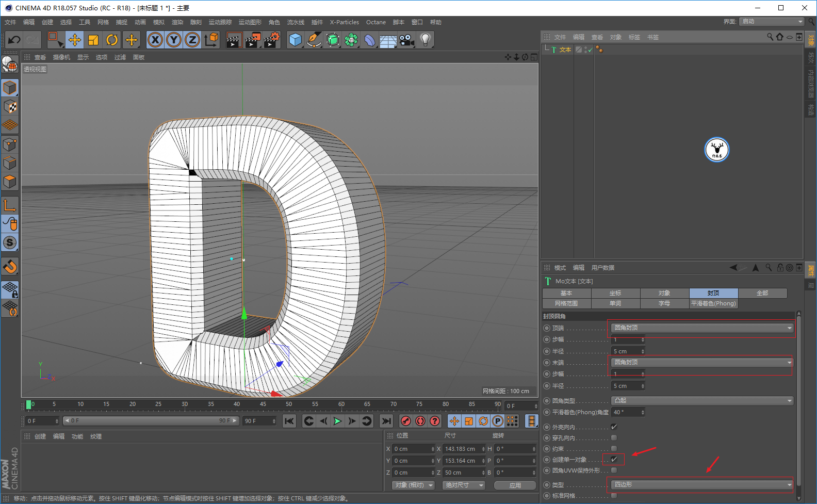Click the floor/environment objects icon
817x504 pixels.
tap(388, 40)
